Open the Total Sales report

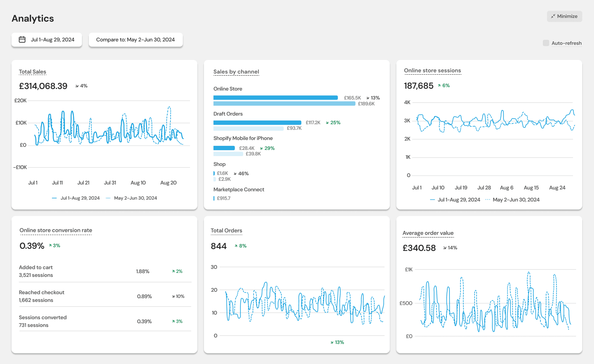(x=32, y=72)
